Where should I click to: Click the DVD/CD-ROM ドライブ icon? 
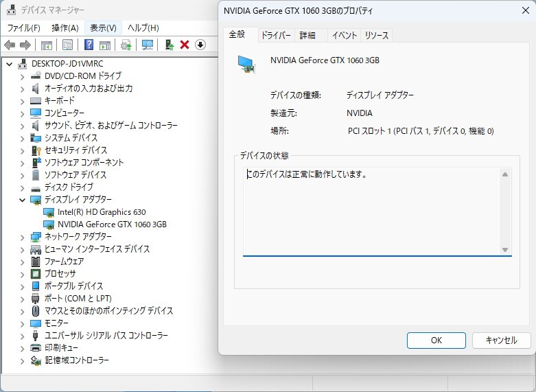(36, 76)
